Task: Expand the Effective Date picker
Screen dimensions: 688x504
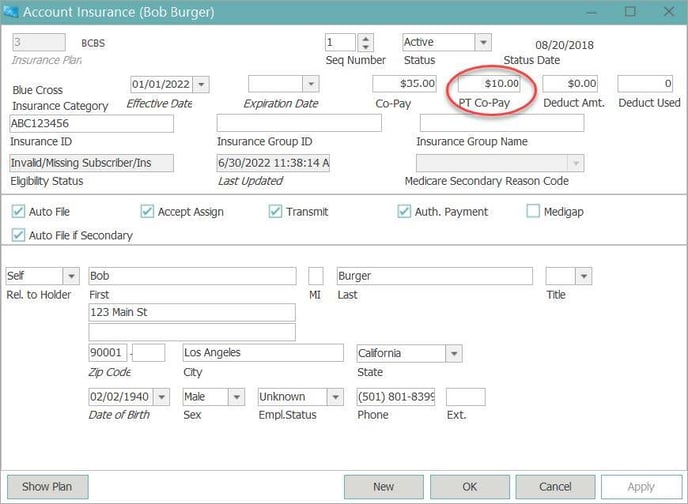Action: (201, 84)
